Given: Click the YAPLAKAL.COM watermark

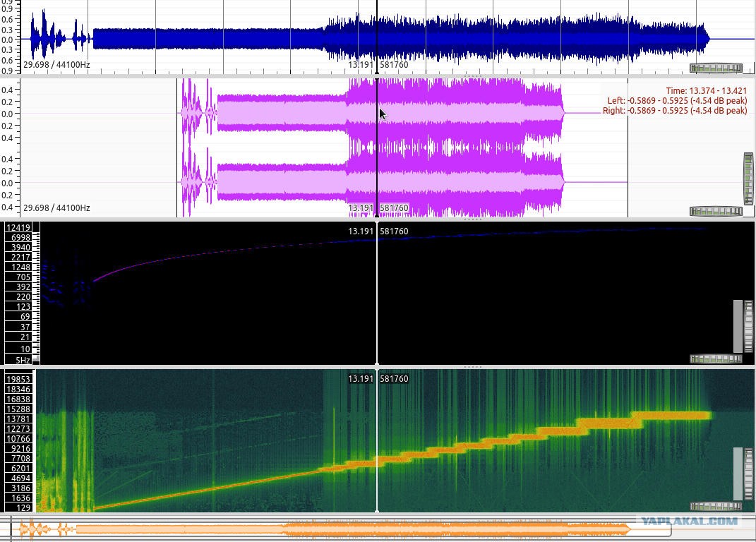Looking at the screenshot, I should (690, 522).
